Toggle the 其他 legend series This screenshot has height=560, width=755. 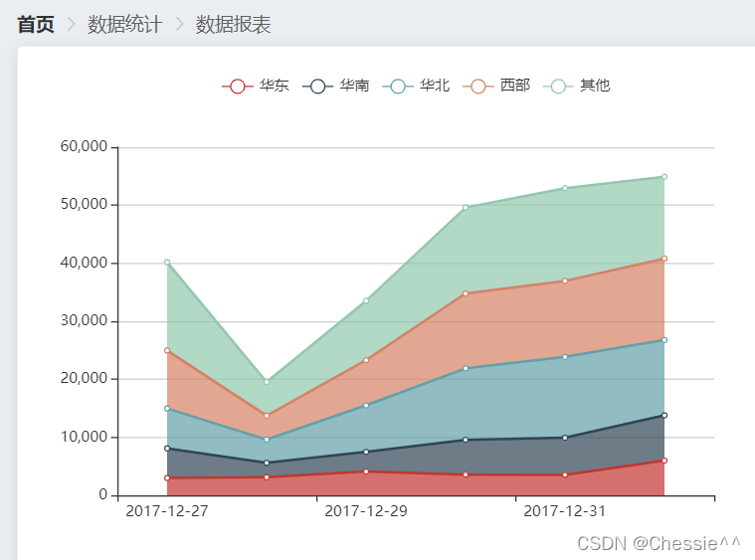576,86
